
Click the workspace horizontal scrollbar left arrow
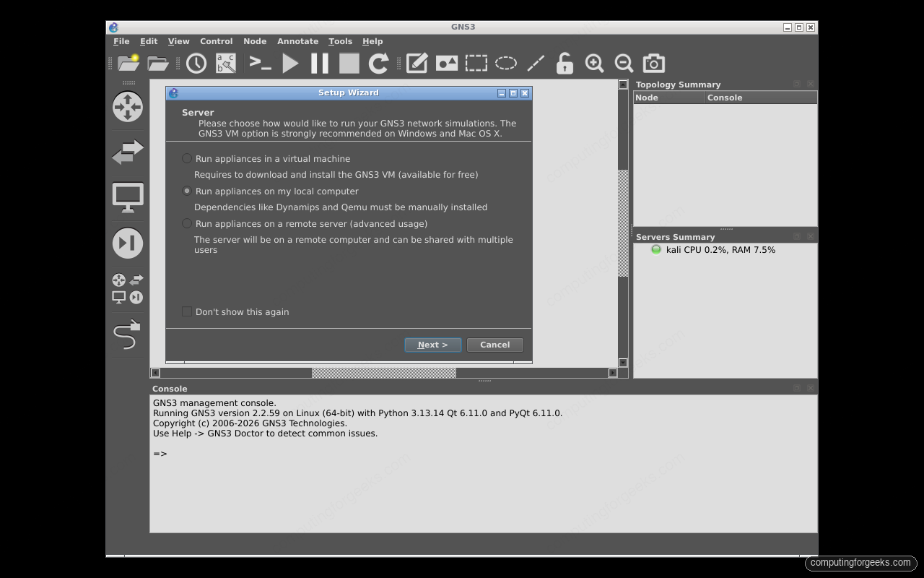click(154, 373)
